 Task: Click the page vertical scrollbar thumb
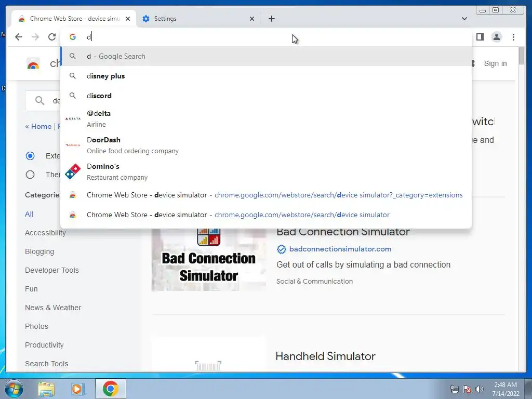[522, 56]
